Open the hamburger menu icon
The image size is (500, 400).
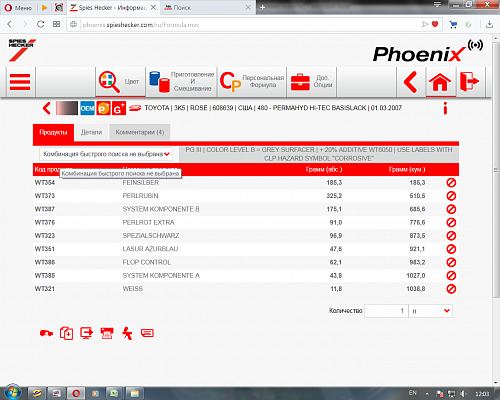click(20, 82)
